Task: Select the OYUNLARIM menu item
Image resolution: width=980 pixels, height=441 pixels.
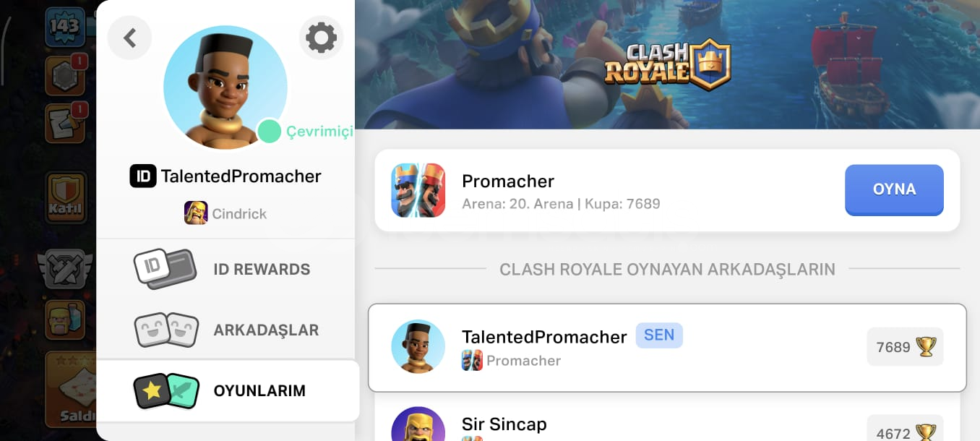Action: point(228,390)
